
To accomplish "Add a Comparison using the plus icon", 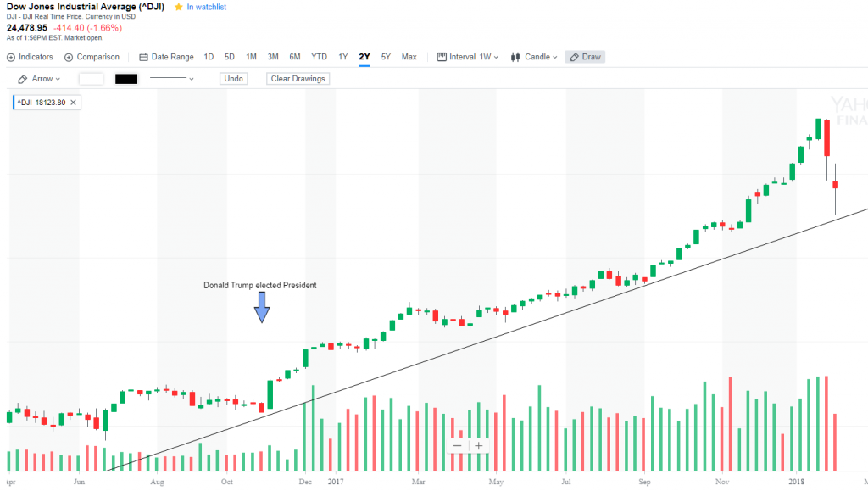I will (x=69, y=57).
